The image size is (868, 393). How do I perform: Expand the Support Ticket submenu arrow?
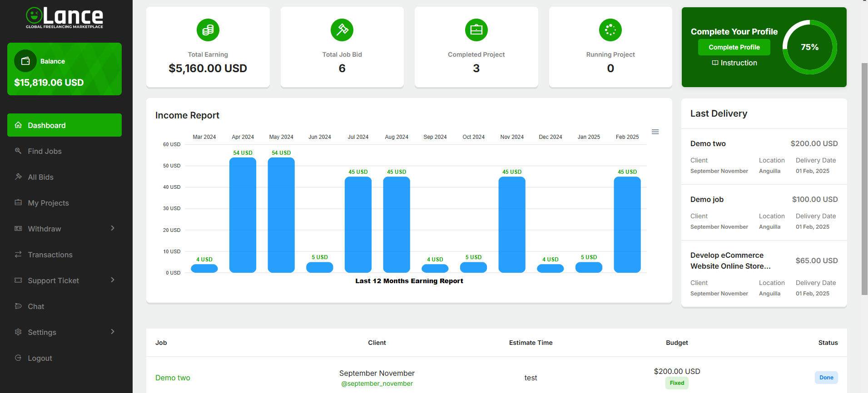click(x=113, y=280)
